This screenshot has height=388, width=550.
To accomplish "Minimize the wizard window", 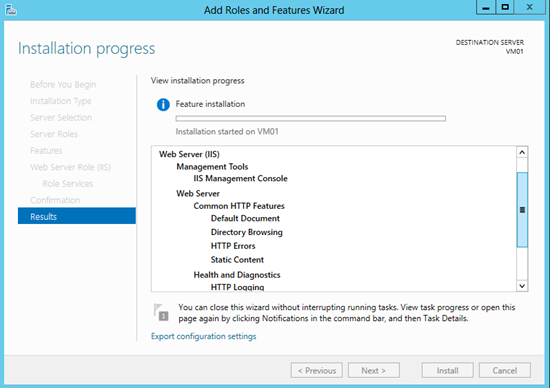I will 486,7.
